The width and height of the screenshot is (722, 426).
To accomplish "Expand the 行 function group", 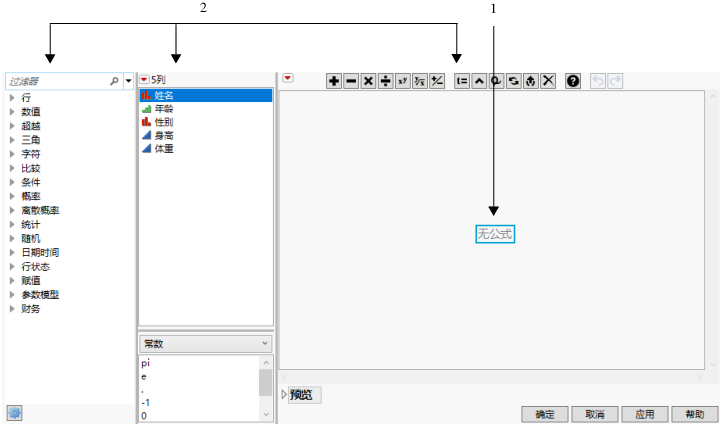I will point(12,98).
